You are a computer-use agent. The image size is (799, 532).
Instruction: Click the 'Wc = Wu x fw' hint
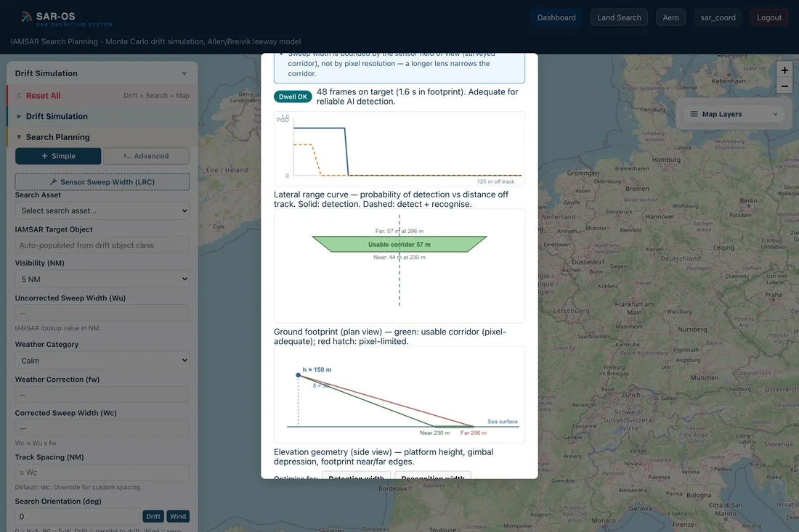point(36,443)
